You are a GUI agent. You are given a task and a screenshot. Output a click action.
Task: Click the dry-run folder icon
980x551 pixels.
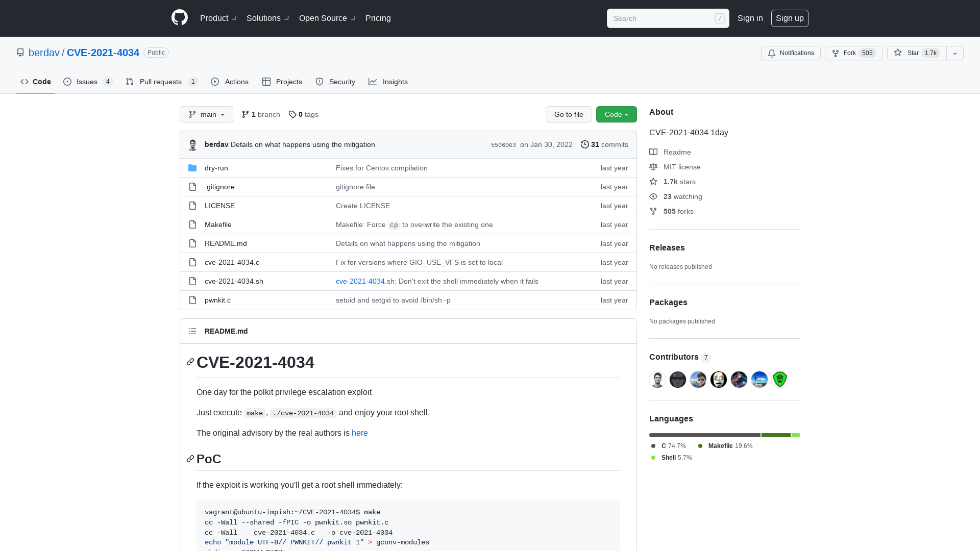[x=192, y=168]
